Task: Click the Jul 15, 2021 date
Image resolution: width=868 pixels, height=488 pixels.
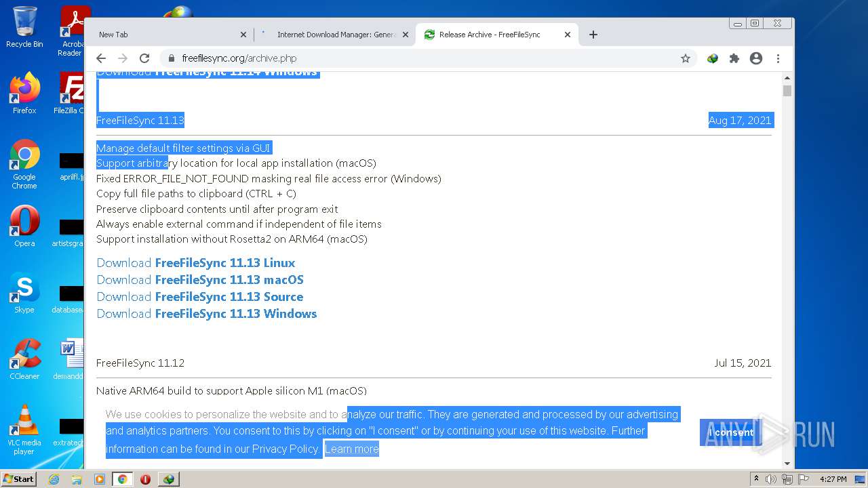Action: (x=743, y=363)
